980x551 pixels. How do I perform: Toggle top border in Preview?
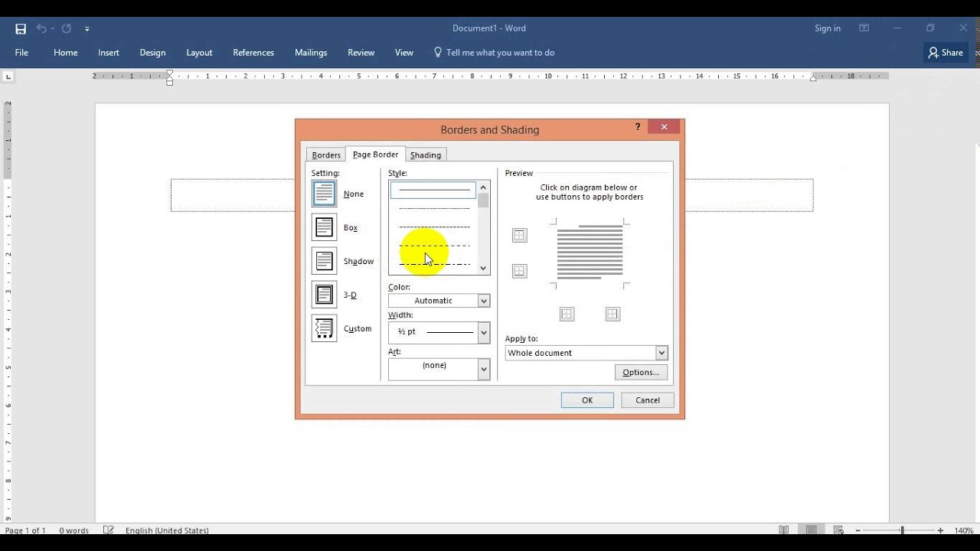pyautogui.click(x=520, y=236)
